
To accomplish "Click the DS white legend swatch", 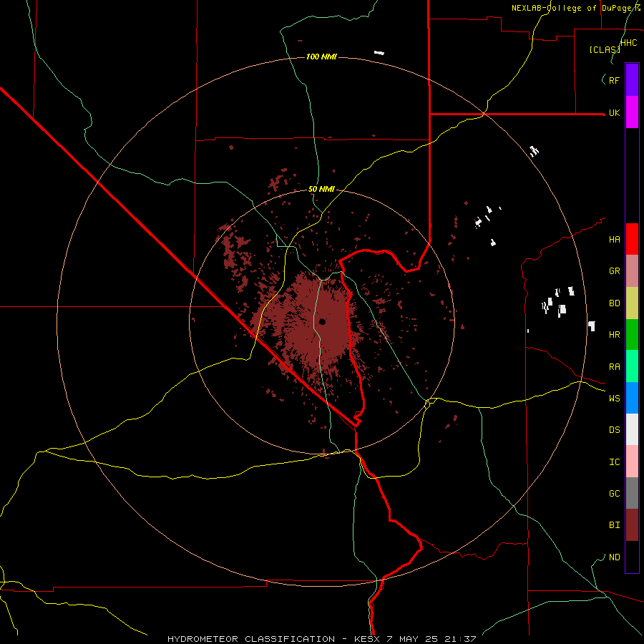I will click(632, 429).
